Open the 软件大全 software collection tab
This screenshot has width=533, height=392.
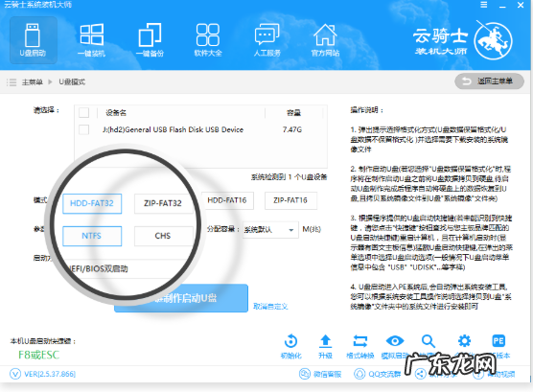(x=208, y=40)
